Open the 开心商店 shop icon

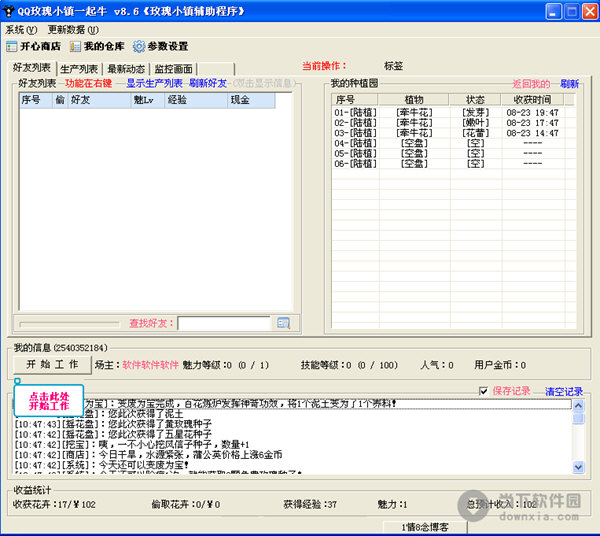(33, 46)
